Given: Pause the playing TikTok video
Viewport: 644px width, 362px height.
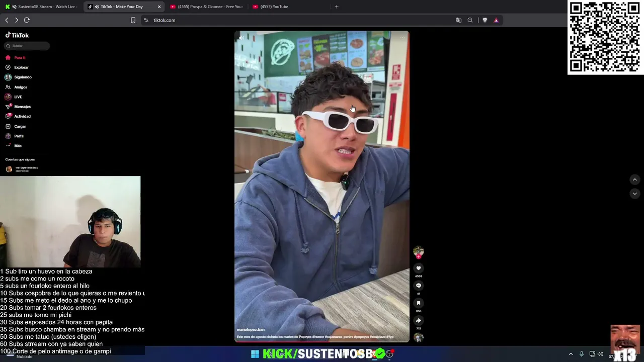Looking at the screenshot, I should tap(321, 186).
